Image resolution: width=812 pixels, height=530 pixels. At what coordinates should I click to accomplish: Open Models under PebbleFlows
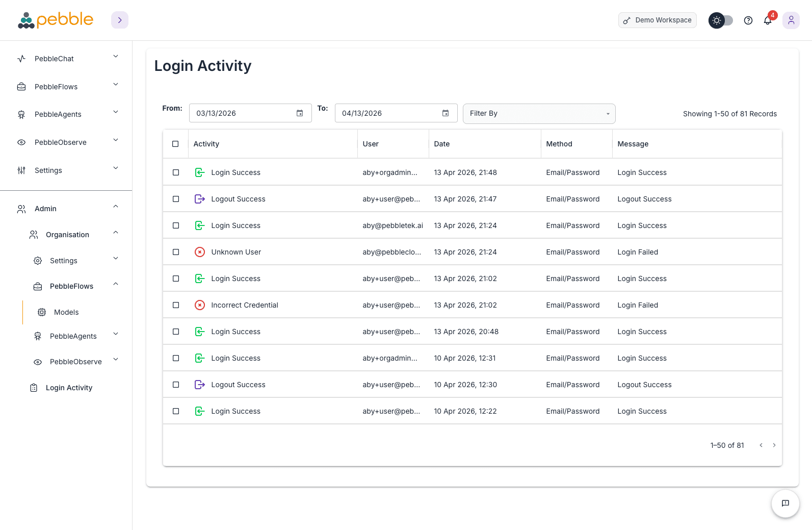66,312
